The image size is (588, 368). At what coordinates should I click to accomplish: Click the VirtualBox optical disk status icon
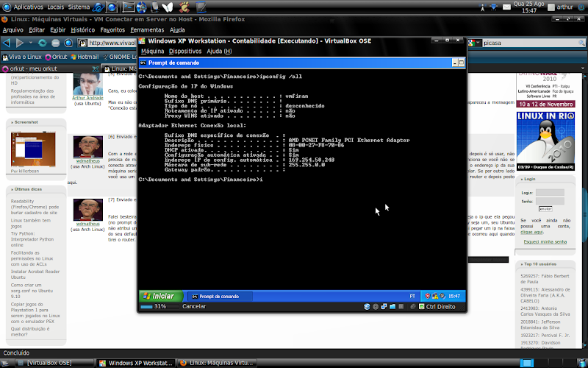pyautogui.click(x=376, y=307)
